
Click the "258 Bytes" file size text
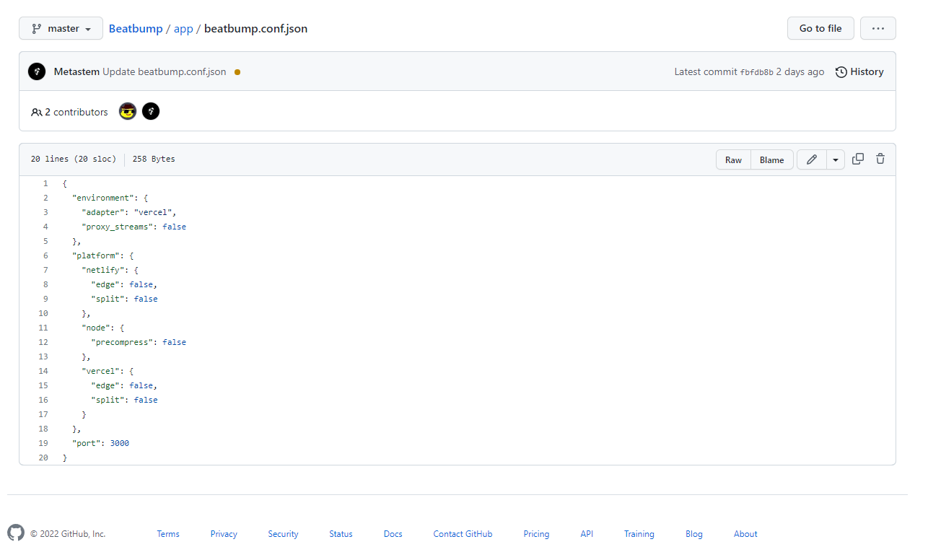[154, 159]
